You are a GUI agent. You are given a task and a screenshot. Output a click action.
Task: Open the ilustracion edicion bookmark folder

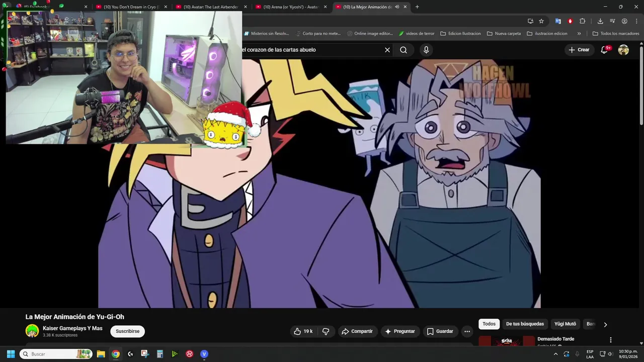(547, 34)
